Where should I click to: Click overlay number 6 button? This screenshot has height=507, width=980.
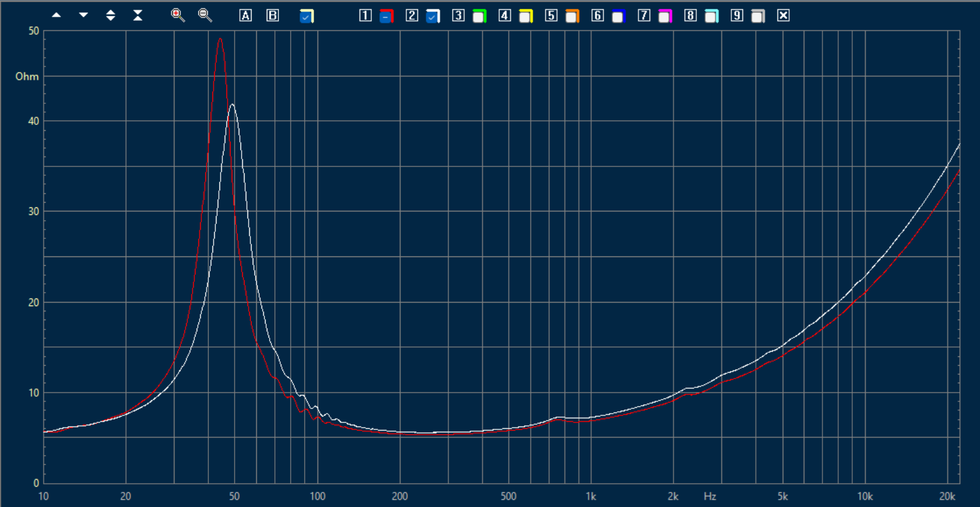point(598,16)
